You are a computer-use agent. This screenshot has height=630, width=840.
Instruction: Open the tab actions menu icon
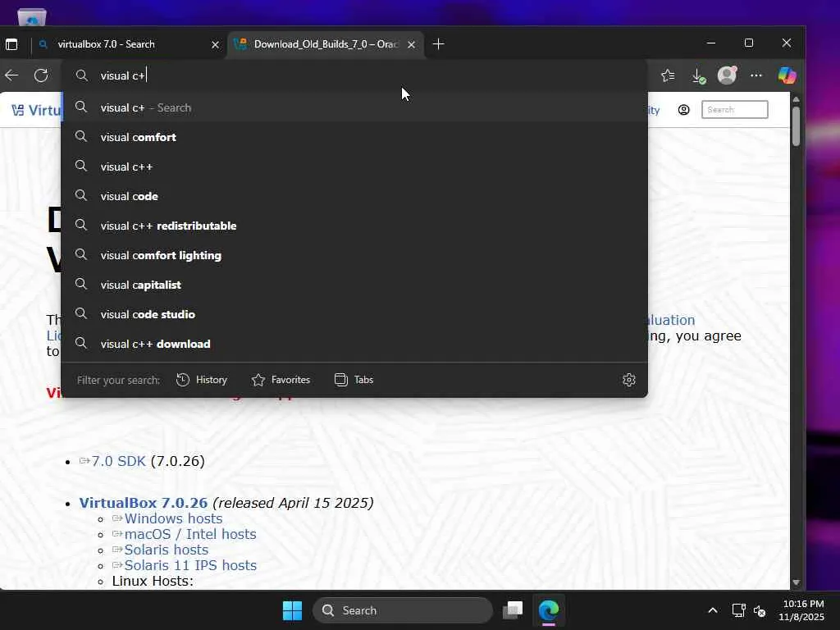coord(11,44)
